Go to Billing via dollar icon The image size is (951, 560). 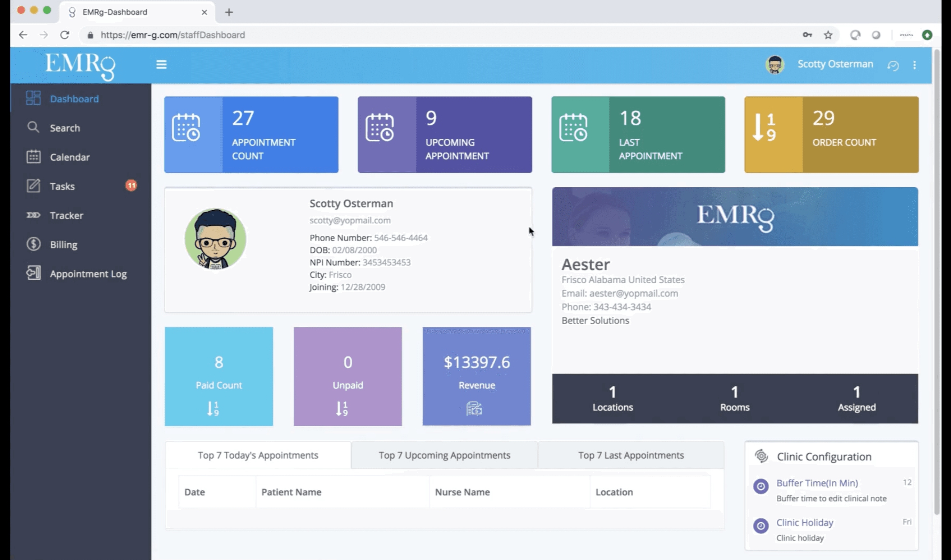coord(33,244)
